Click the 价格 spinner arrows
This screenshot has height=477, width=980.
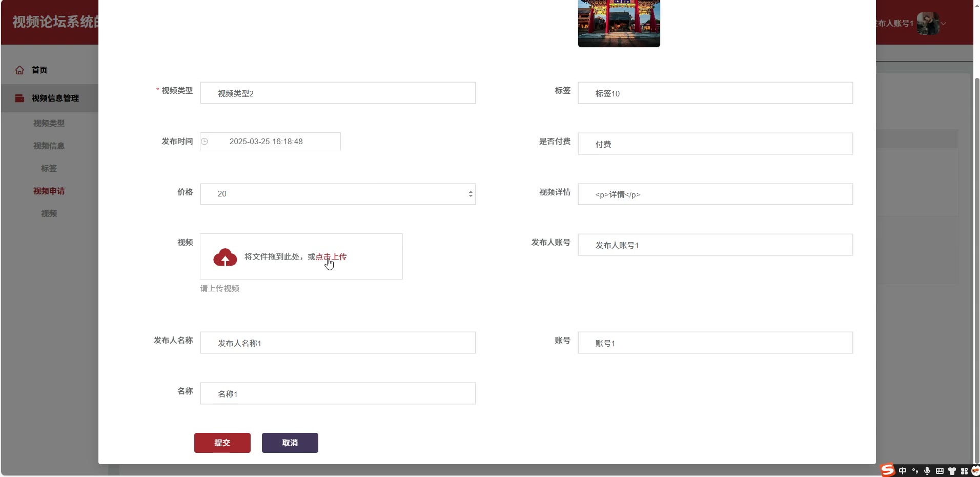[x=471, y=194]
